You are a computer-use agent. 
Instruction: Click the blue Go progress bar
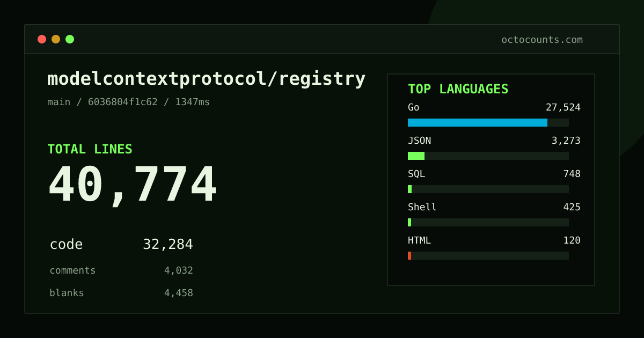click(x=478, y=122)
